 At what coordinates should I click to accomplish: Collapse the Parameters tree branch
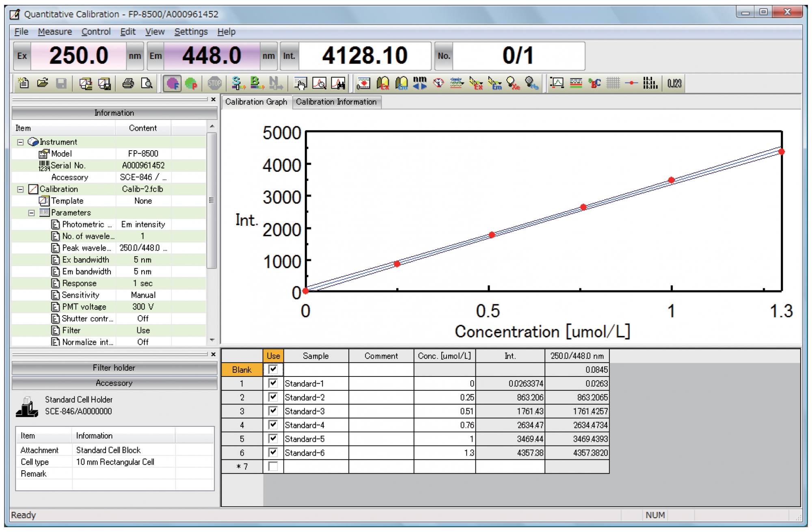pyautogui.click(x=31, y=212)
